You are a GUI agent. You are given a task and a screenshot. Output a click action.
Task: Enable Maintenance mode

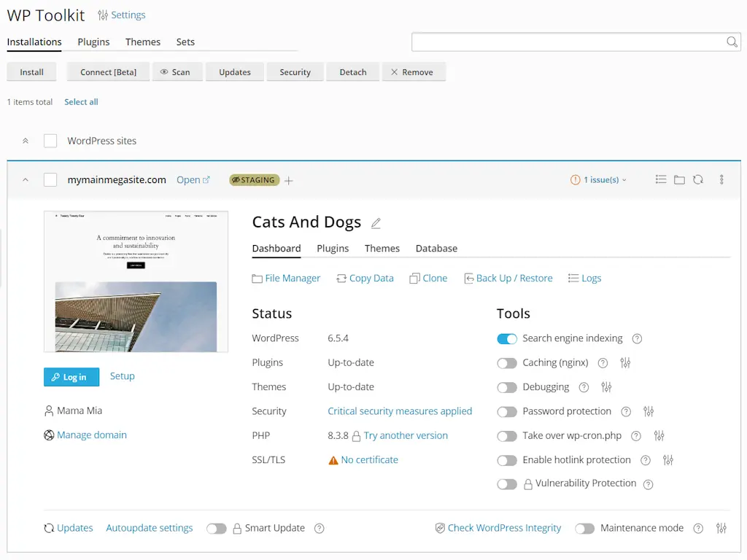point(585,528)
